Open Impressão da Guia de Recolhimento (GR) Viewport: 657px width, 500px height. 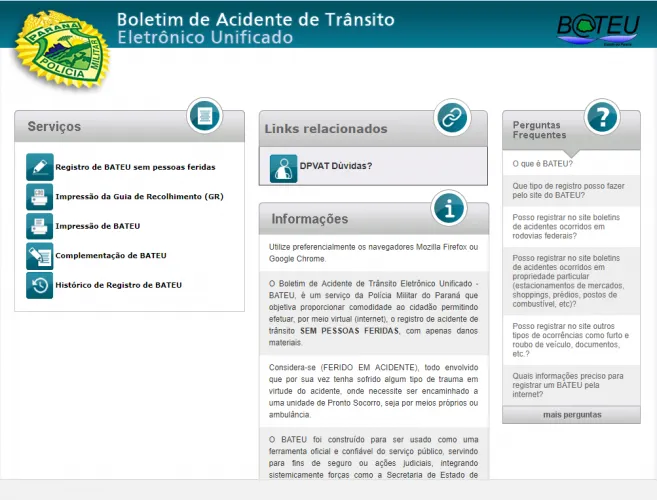140,197
